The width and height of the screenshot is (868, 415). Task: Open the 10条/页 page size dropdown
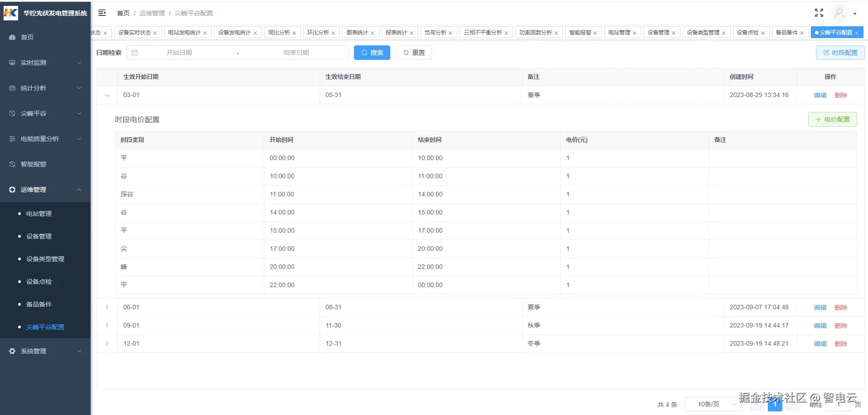click(713, 404)
